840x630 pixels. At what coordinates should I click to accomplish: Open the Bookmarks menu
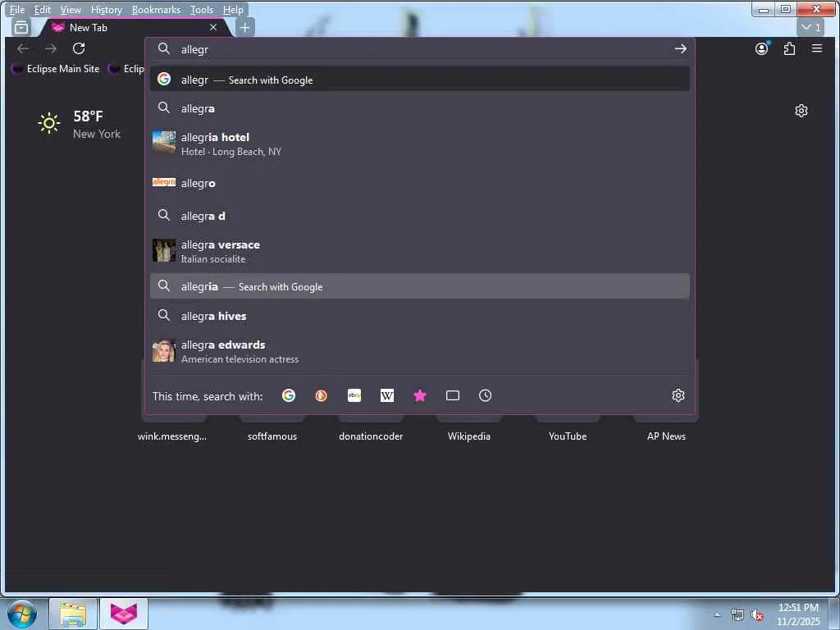point(156,10)
